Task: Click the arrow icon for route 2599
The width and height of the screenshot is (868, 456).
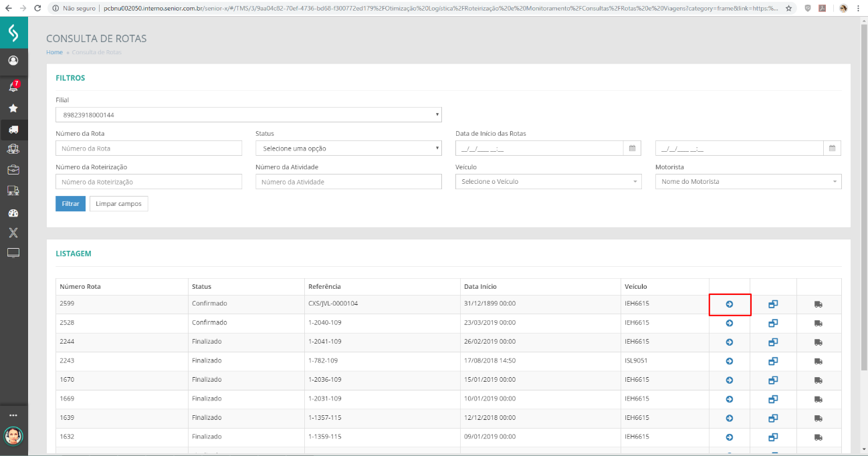Action: (x=730, y=304)
